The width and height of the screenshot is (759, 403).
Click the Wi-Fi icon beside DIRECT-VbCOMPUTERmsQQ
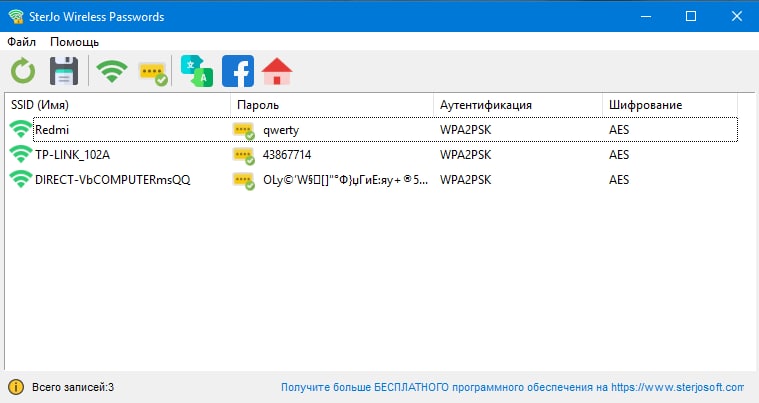[x=20, y=179]
